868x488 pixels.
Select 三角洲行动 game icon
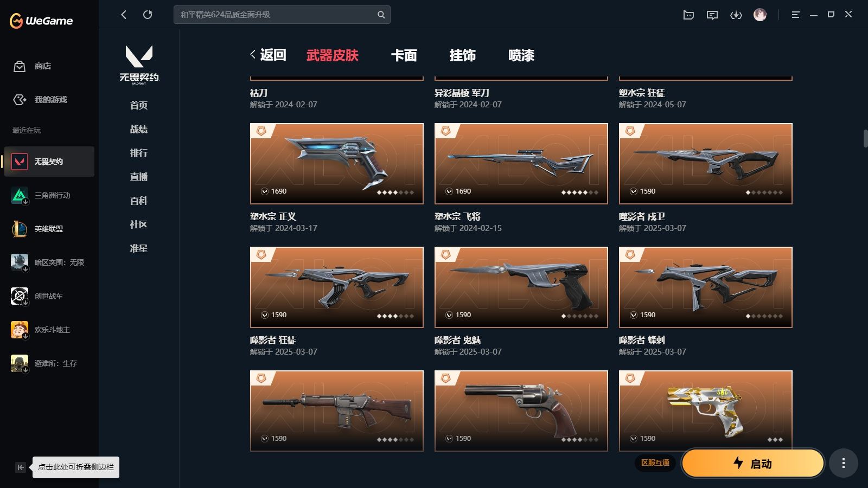pos(20,195)
